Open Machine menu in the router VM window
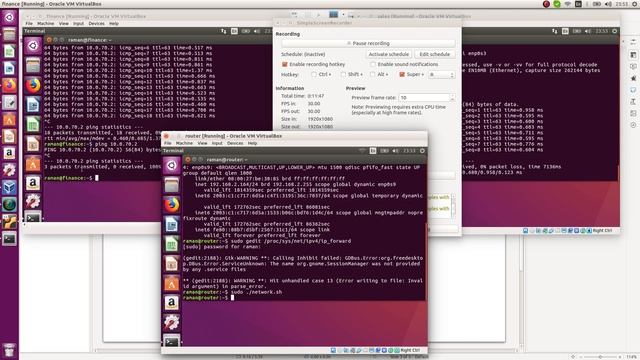Screen dimensions: 640x360 184,143
